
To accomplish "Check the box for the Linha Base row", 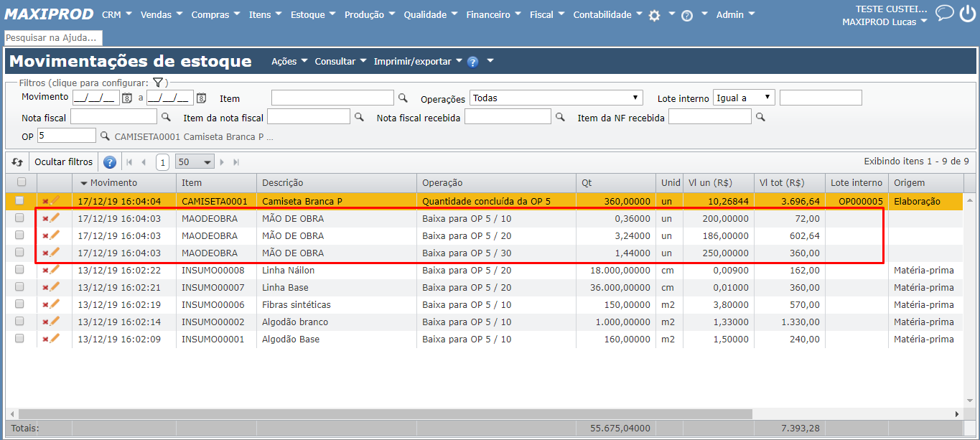I will (20, 287).
